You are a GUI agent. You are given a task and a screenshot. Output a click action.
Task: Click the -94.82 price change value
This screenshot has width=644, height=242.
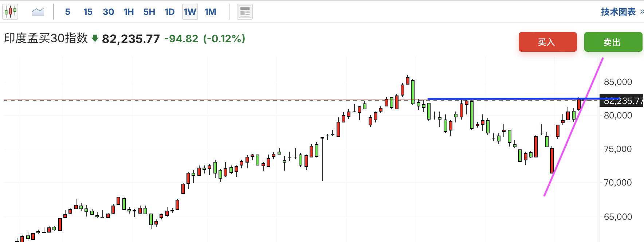(181, 39)
